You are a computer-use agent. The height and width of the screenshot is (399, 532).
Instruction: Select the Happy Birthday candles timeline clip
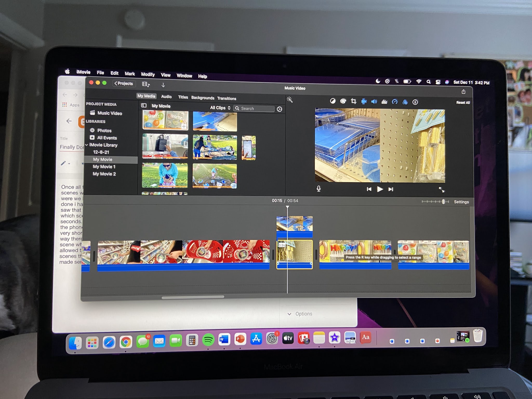coord(355,255)
